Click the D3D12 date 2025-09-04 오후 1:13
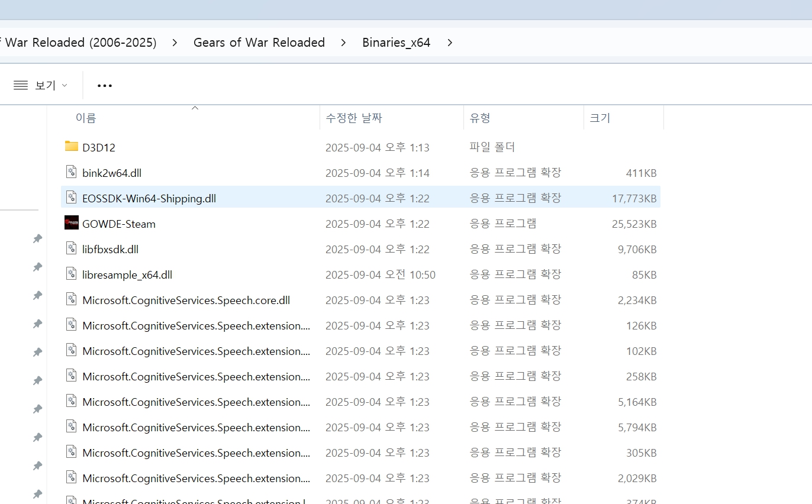 click(378, 147)
